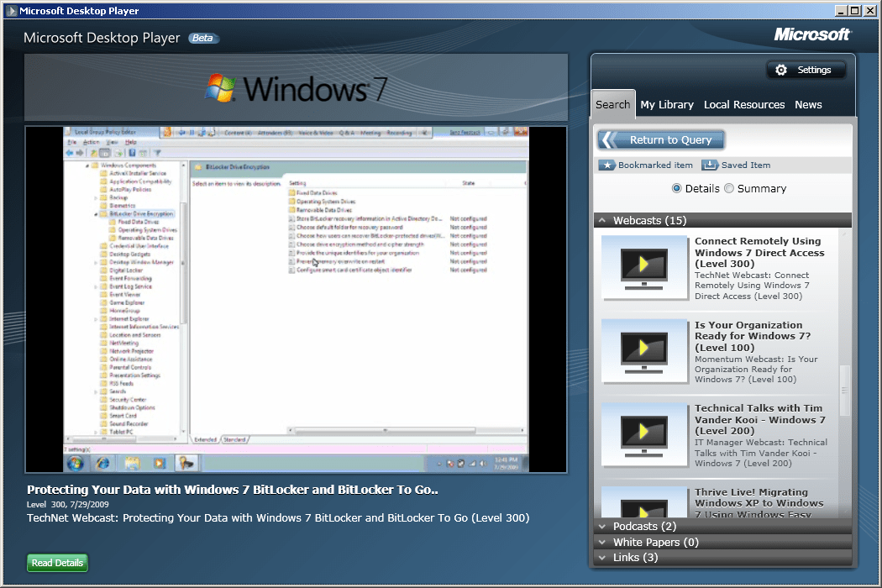This screenshot has width=882, height=588.
Task: Play the Thrive Live Migrating Windows XP thumbnail
Action: [644, 502]
